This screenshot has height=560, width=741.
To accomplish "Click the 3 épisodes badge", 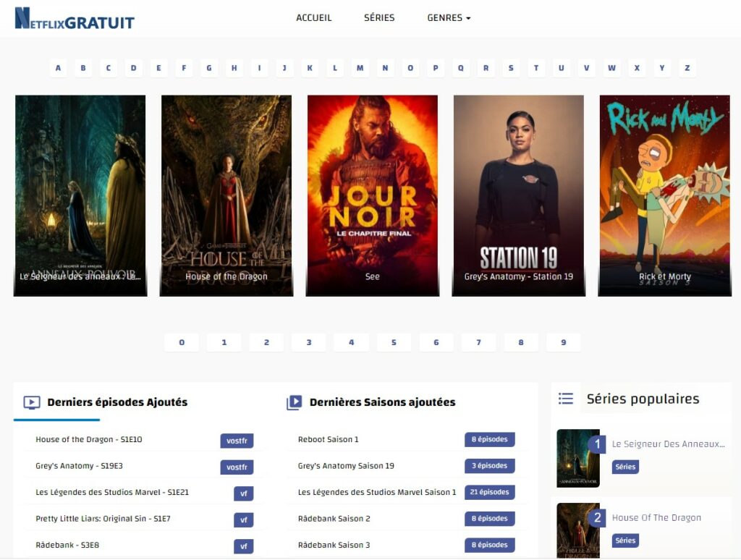I will [x=490, y=466].
